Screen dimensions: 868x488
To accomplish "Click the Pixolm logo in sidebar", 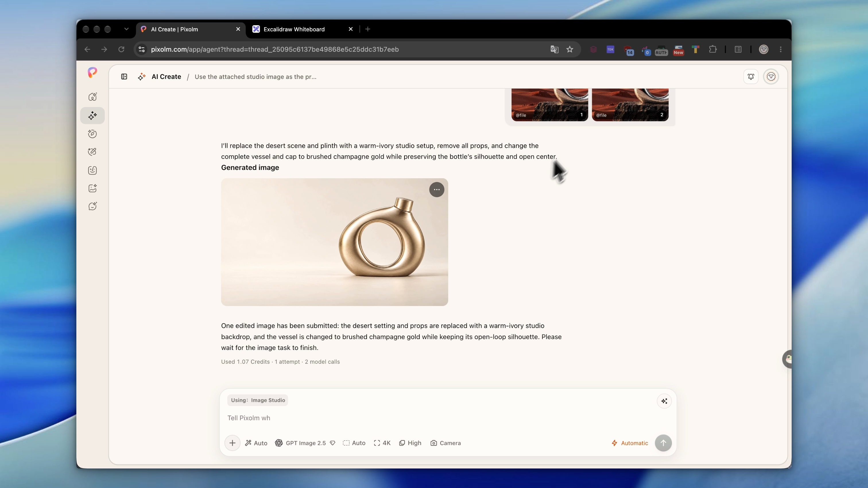I will tap(92, 72).
